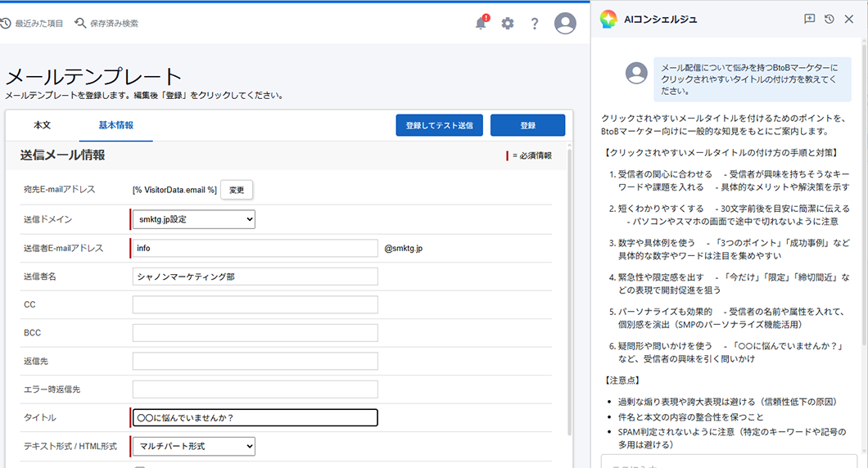
Task: Open saved searches (保存済み検索)
Action: (106, 23)
